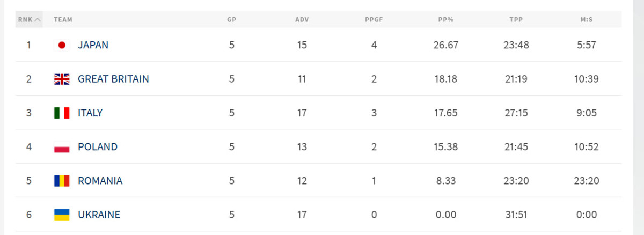Viewport: 644px width, 235px height.
Task: Sort by ADV column header
Action: 302,20
